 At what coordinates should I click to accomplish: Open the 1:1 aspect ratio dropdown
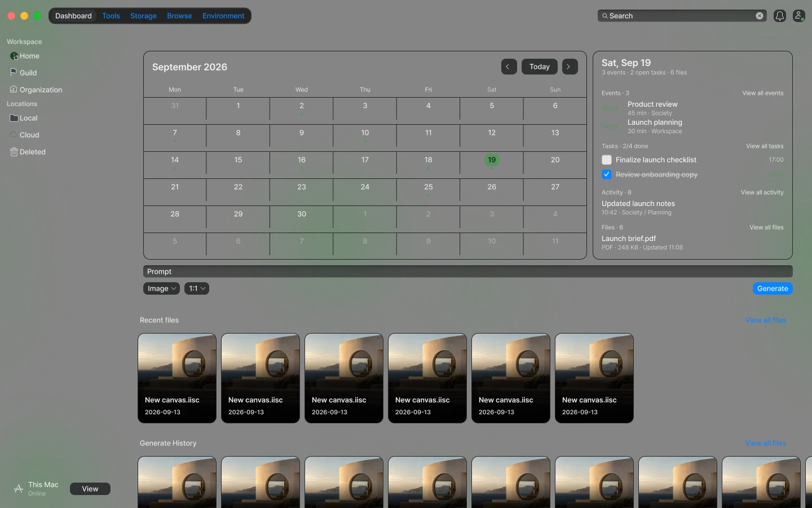pos(197,288)
